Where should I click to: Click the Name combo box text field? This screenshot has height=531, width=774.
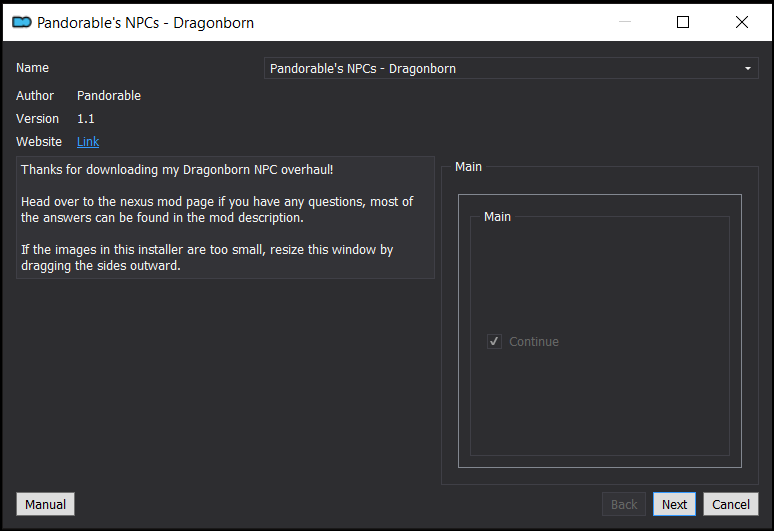pos(511,69)
